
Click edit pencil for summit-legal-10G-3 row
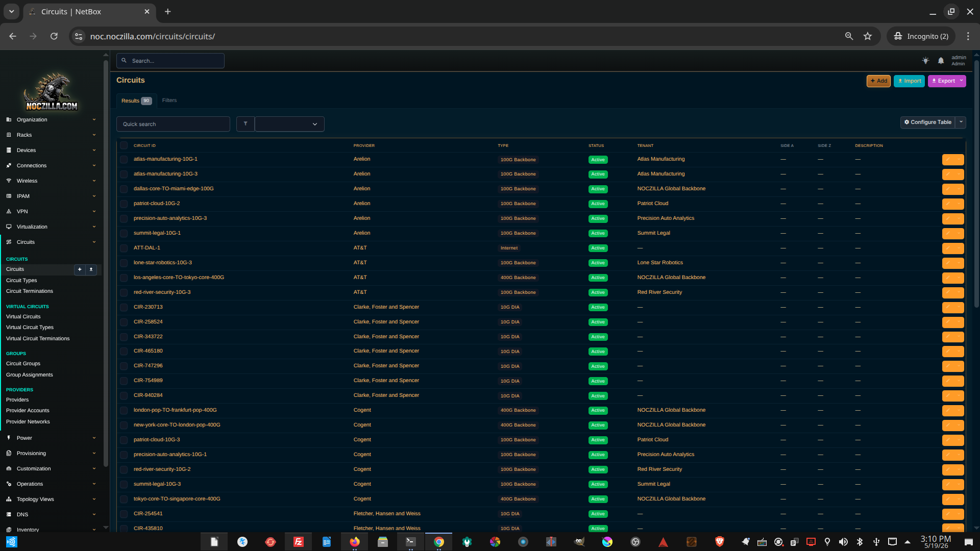948,485
